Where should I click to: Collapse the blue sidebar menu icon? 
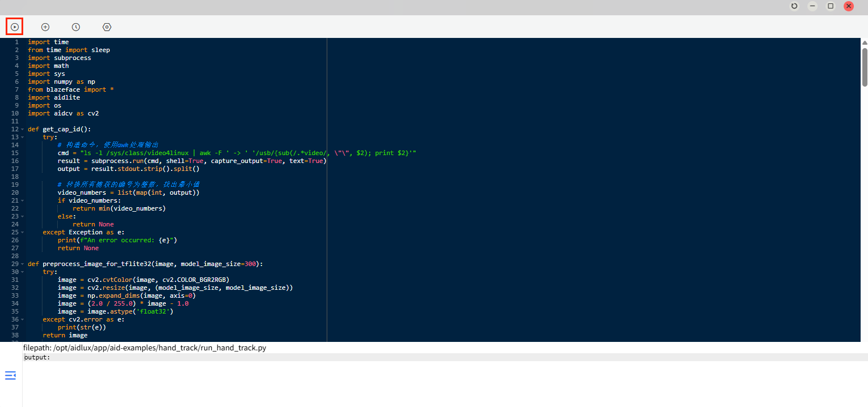click(10, 375)
